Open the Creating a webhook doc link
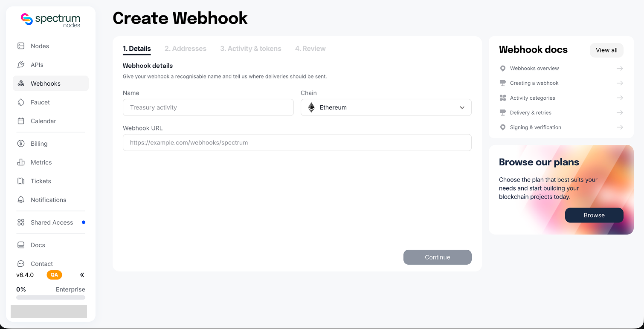This screenshot has height=329, width=644. [x=561, y=83]
